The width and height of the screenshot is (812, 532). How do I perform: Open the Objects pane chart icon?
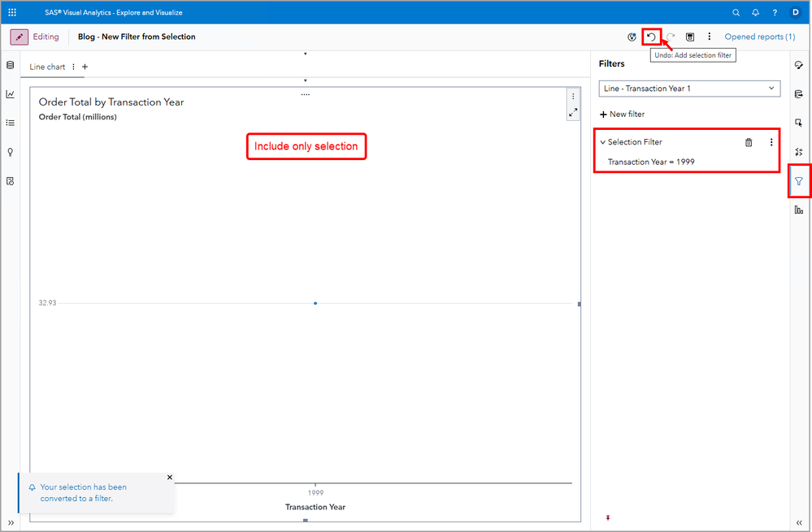pyautogui.click(x=11, y=94)
